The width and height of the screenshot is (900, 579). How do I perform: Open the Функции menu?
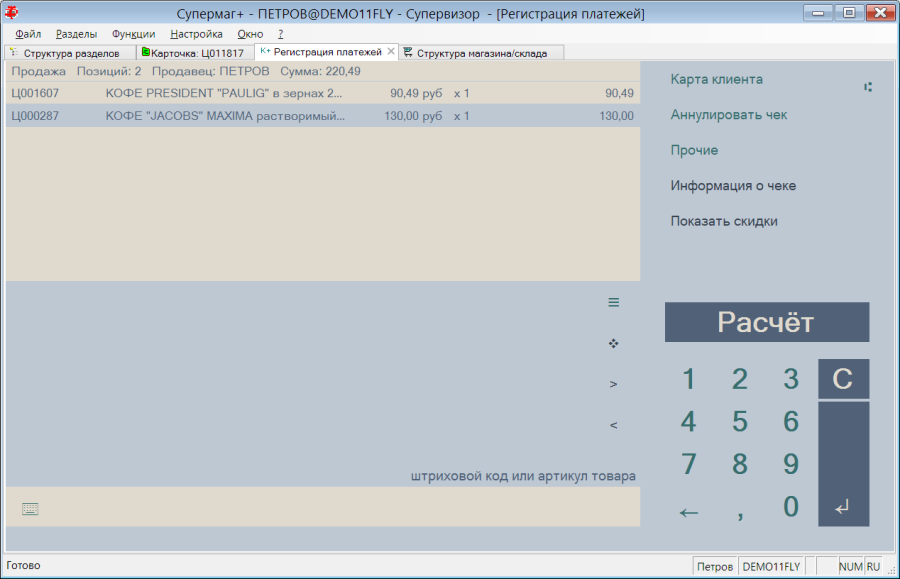point(133,34)
